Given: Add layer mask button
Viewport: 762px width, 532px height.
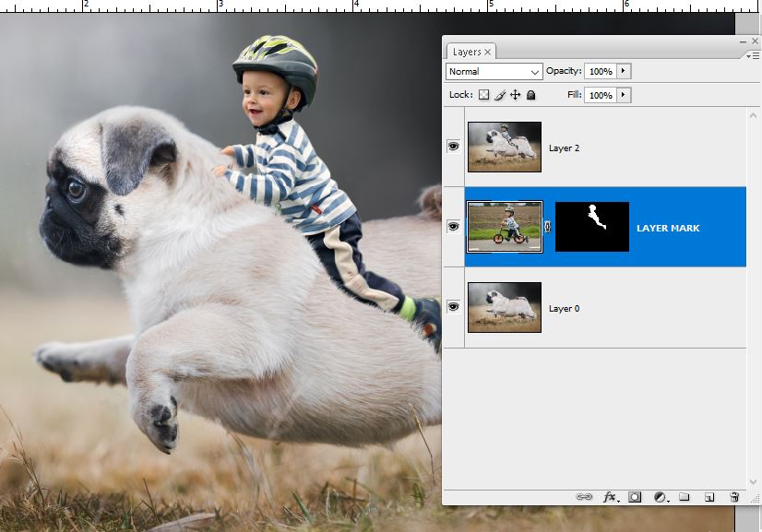Looking at the screenshot, I should [x=634, y=497].
